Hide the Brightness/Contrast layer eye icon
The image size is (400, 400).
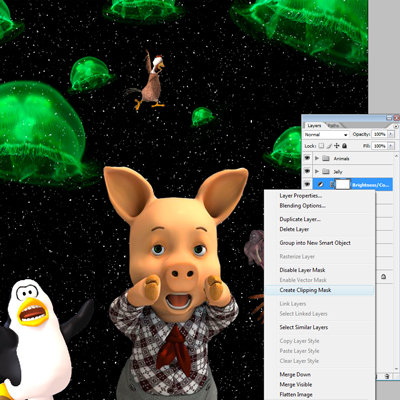tap(307, 184)
